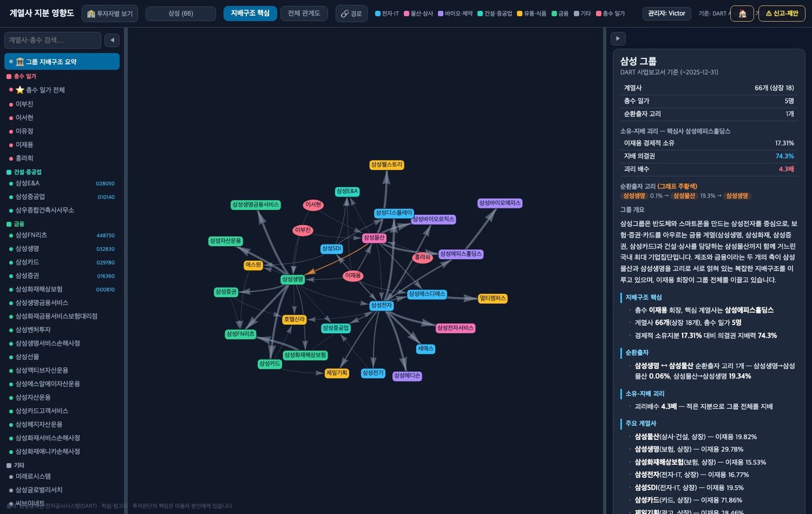Collapse the right detail panel with the arrow button
The image size is (812, 514).
click(618, 38)
